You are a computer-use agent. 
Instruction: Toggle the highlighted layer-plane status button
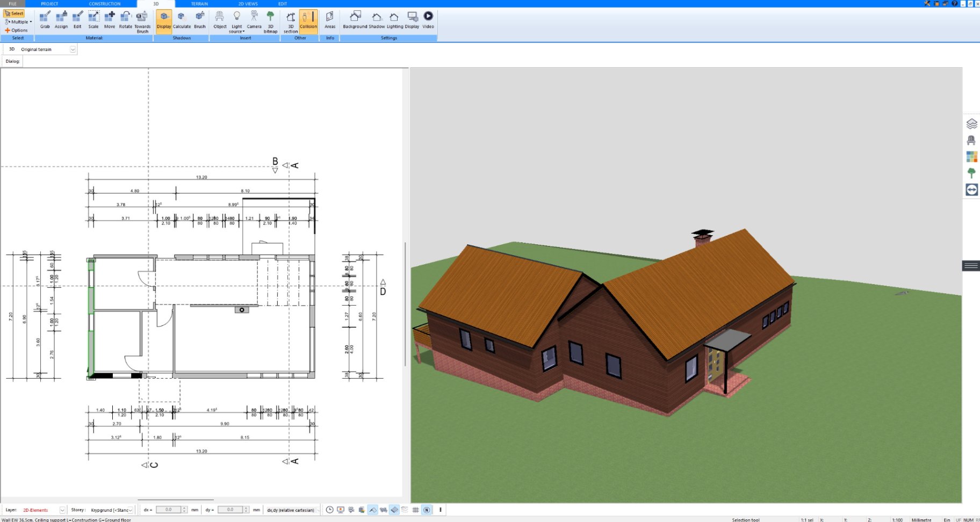point(394,510)
